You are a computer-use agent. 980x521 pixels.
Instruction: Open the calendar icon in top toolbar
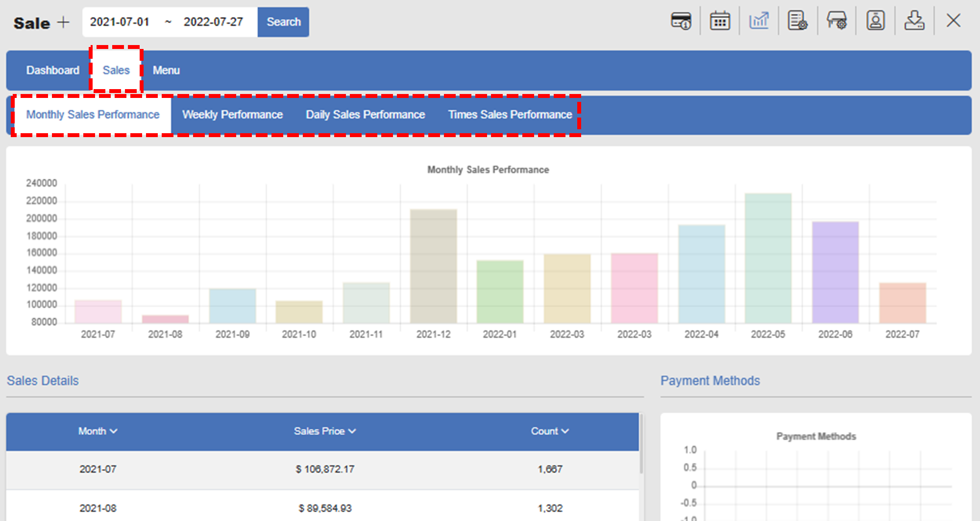(720, 21)
